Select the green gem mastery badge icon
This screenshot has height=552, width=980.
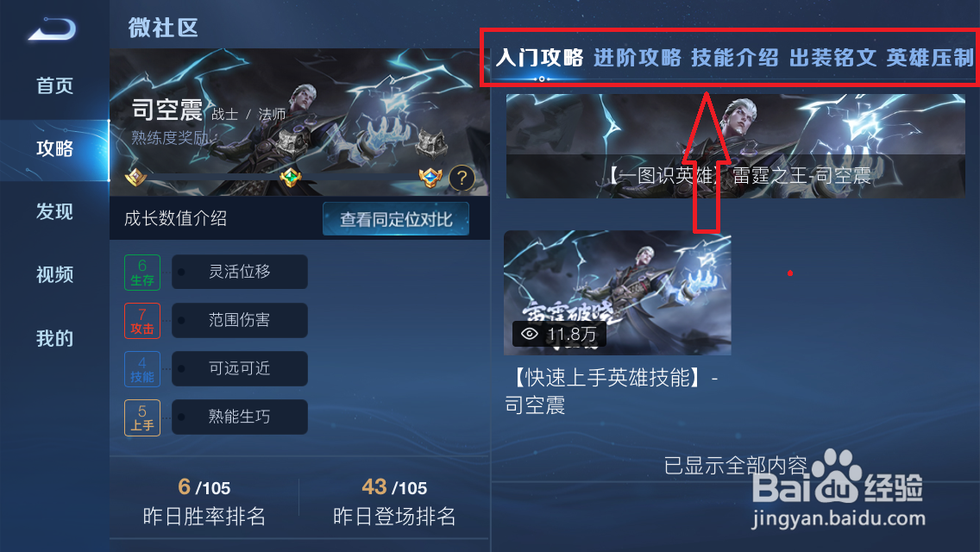coord(290,178)
